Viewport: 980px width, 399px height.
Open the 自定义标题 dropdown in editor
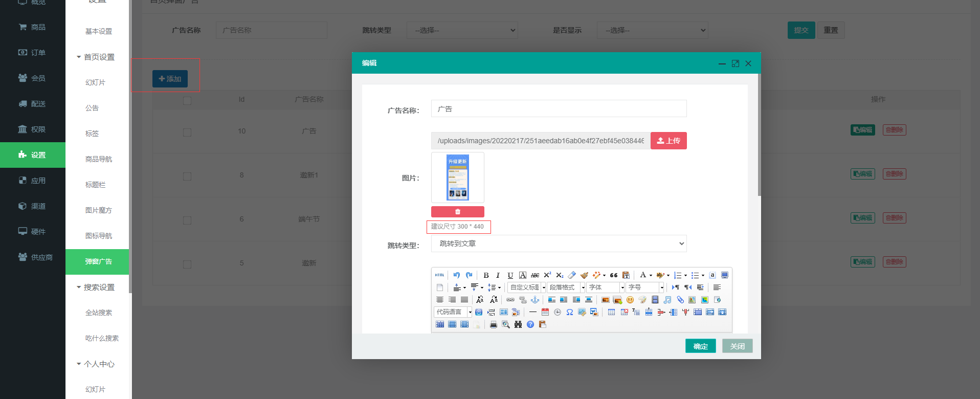click(527, 287)
